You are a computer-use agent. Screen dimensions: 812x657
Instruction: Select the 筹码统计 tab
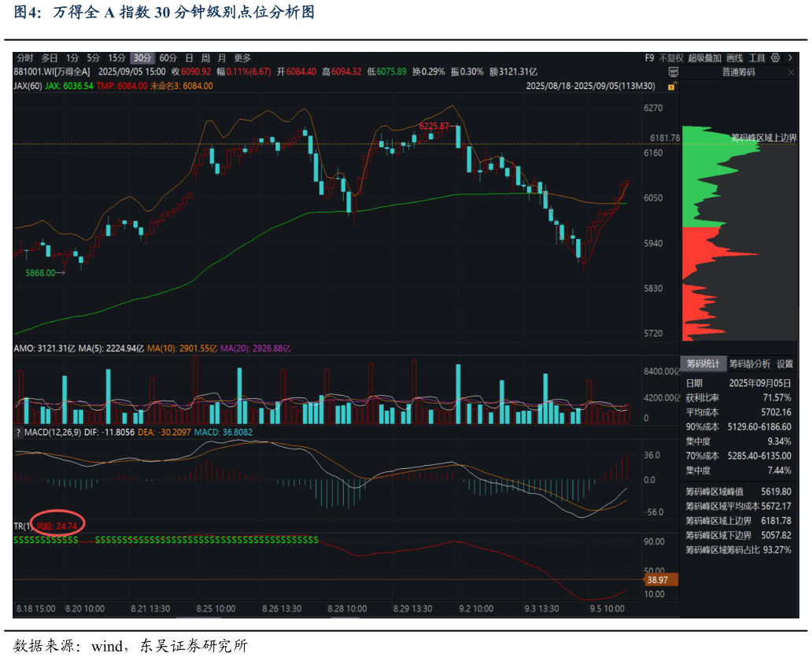coord(703,364)
